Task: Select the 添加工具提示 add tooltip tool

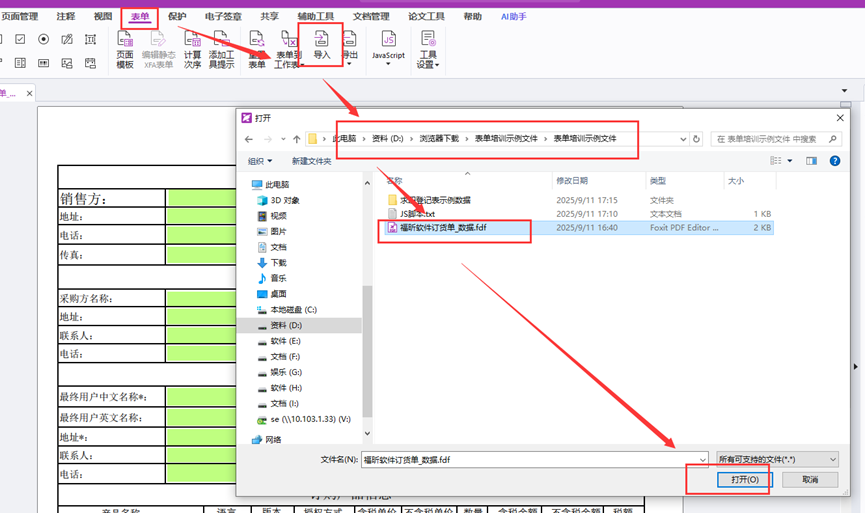Action: click(x=221, y=49)
